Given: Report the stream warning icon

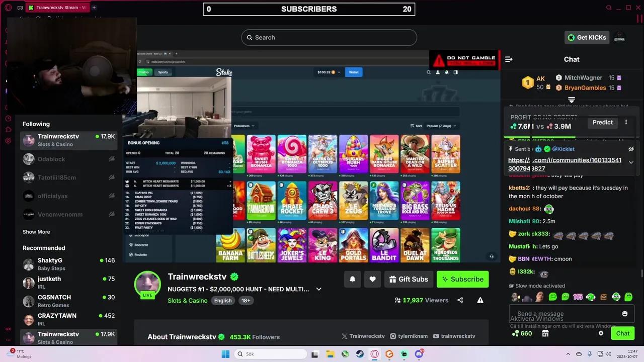Looking at the screenshot, I should [x=480, y=300].
